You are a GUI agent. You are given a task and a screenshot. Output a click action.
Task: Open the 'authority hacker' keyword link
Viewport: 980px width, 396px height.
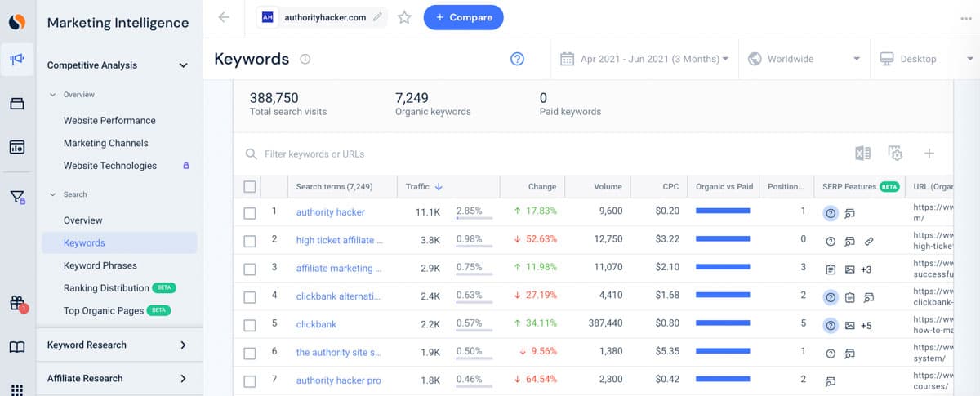point(330,212)
